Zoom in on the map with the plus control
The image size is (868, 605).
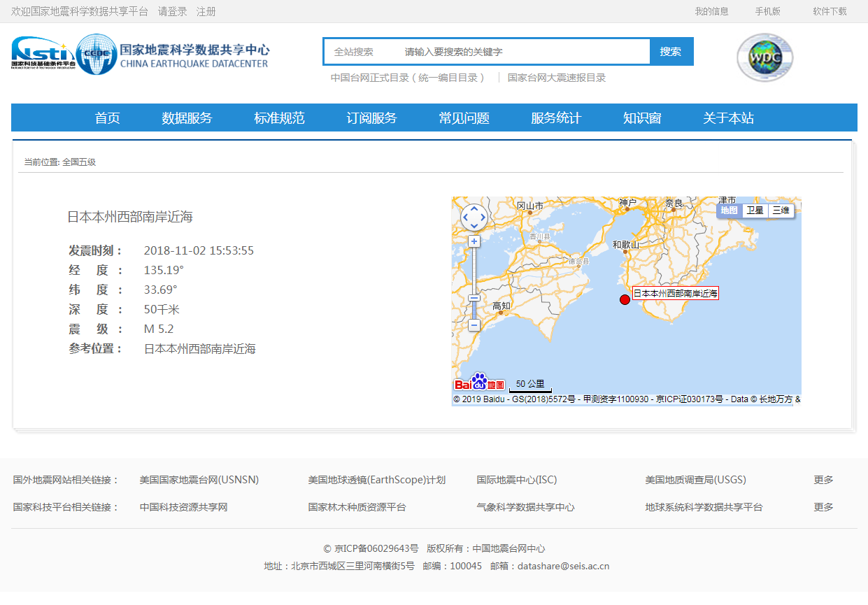474,241
